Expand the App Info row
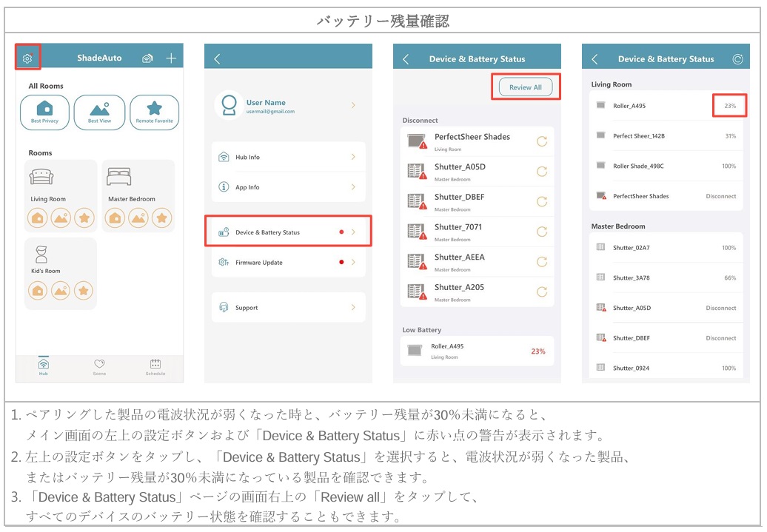 click(288, 187)
